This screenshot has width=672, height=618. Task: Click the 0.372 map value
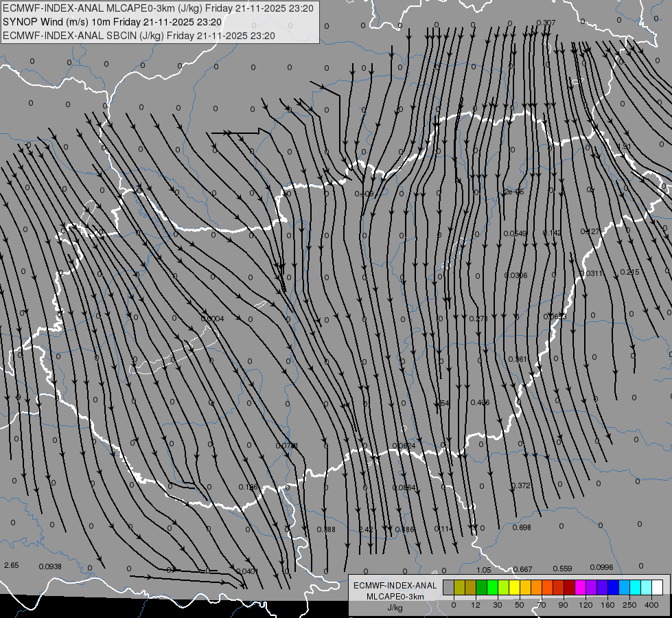pyautogui.click(x=521, y=485)
